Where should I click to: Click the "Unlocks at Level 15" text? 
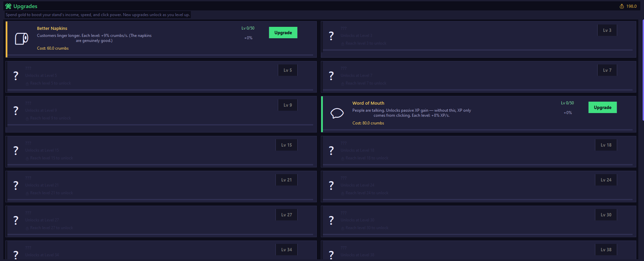click(42, 150)
